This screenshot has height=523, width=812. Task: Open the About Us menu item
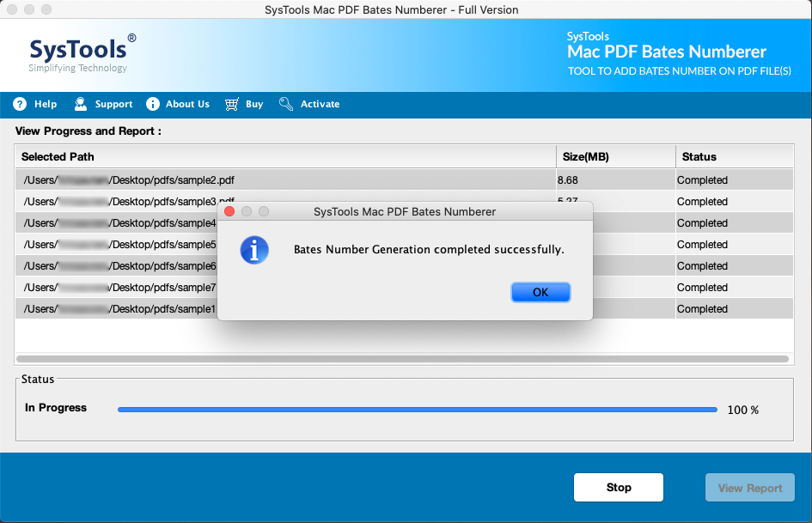pyautogui.click(x=187, y=104)
